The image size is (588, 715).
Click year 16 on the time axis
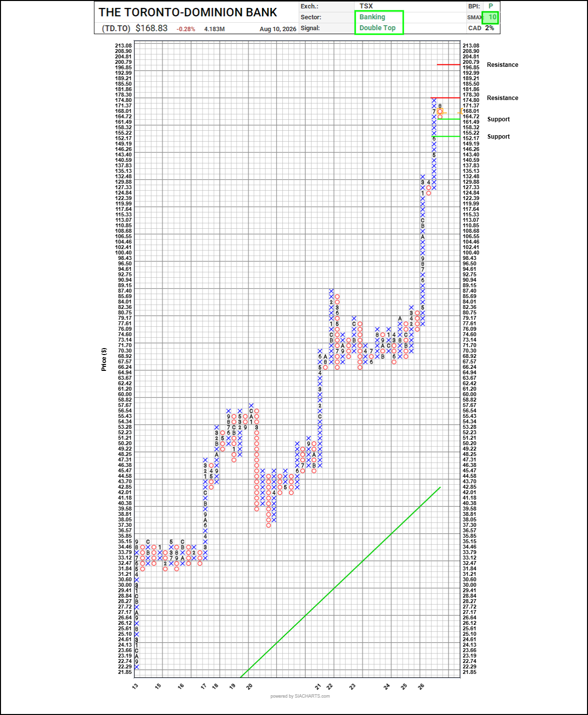tap(181, 686)
